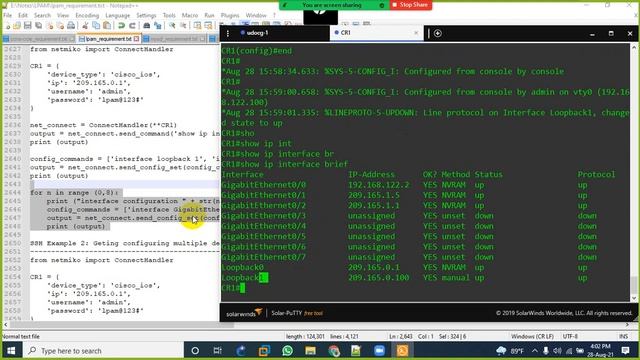
Task: Open the File menu in Notepad++
Action: pyautogui.click(x=8, y=16)
